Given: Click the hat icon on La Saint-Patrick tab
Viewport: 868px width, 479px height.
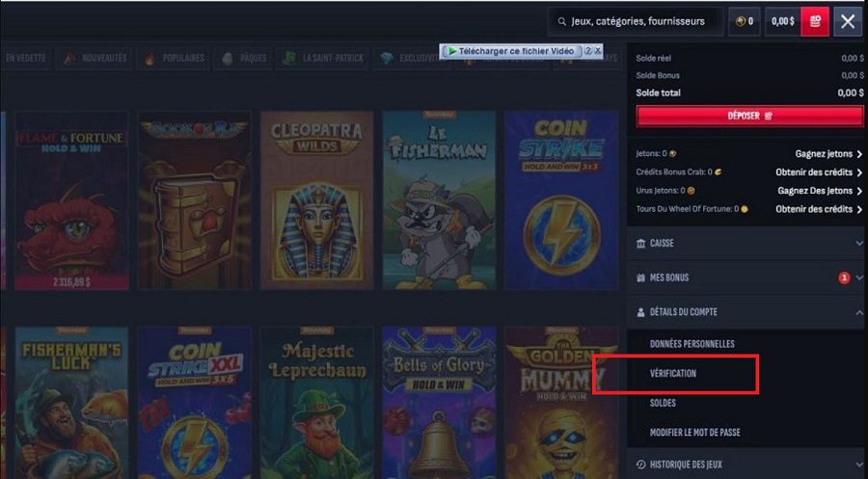Looking at the screenshot, I should coord(288,58).
